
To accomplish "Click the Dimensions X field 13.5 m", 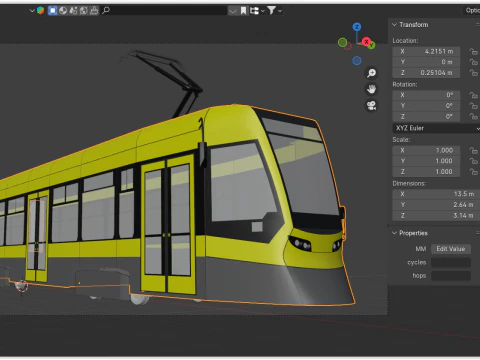I will (436, 194).
